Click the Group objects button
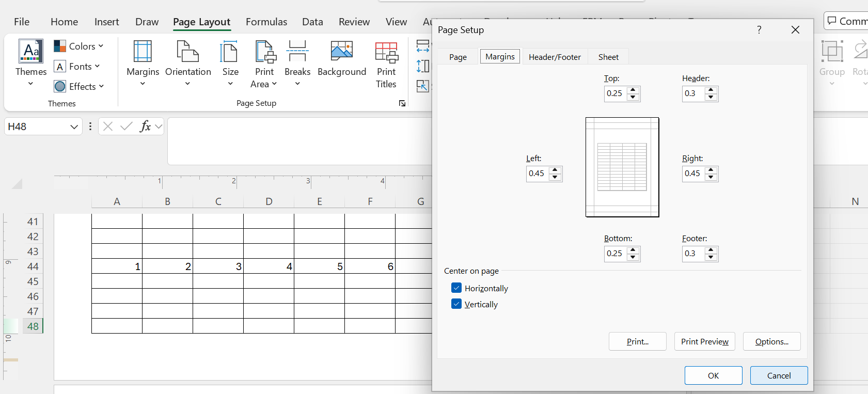Screen dimensions: 868x394 coord(832,64)
